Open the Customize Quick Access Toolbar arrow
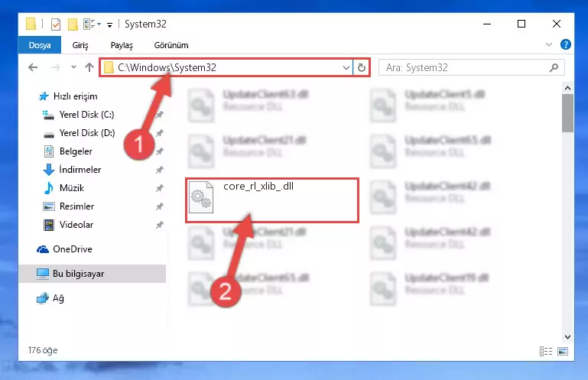 click(x=109, y=25)
